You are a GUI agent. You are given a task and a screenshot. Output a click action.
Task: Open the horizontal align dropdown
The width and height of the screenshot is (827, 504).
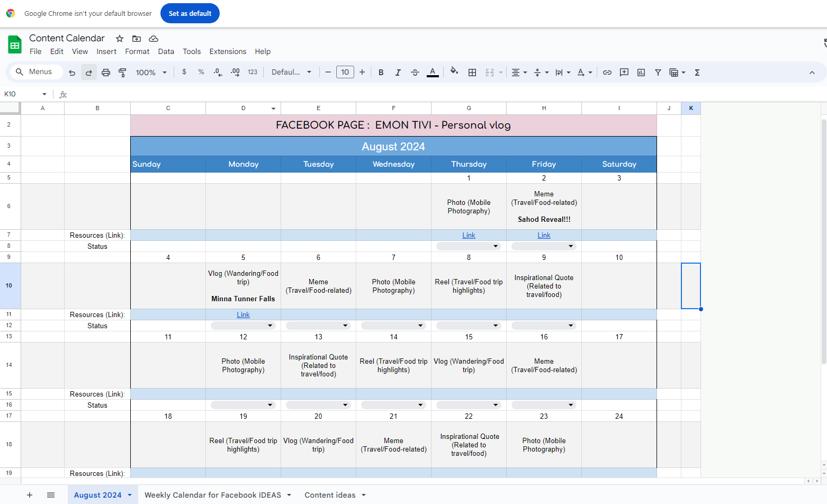point(519,73)
